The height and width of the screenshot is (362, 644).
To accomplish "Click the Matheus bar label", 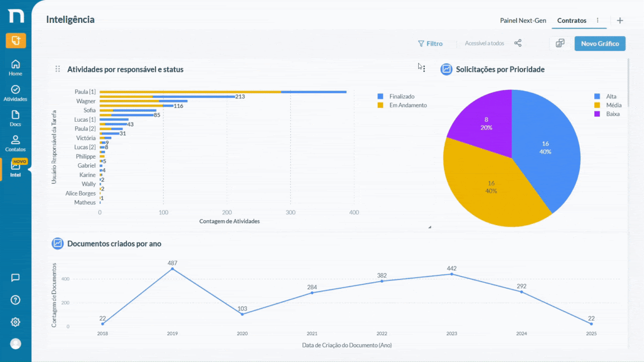I will 85,202.
